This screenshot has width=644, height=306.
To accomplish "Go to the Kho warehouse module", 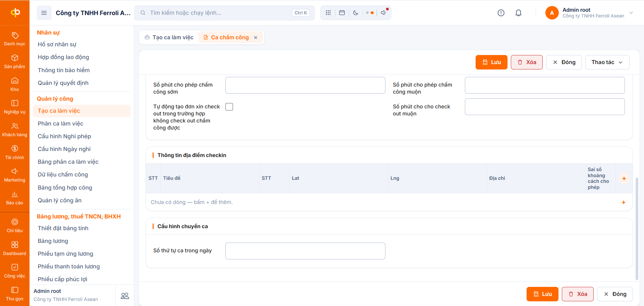I will coord(14,85).
